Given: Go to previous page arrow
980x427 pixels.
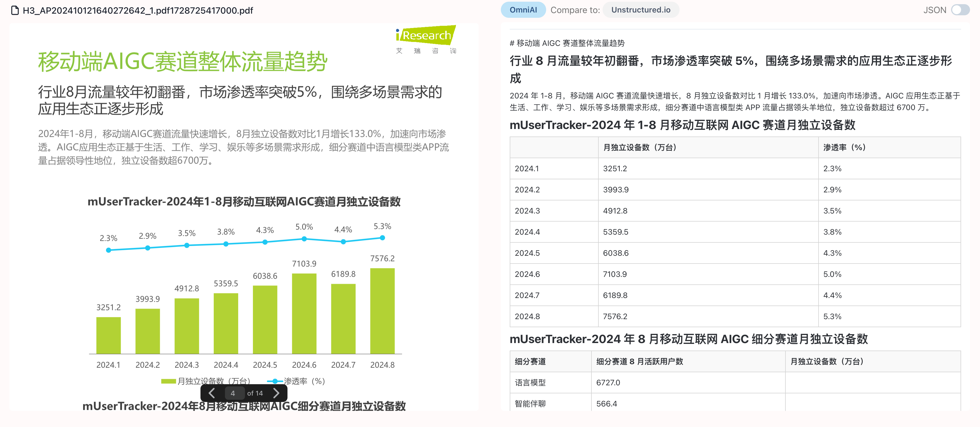Looking at the screenshot, I should click(212, 393).
